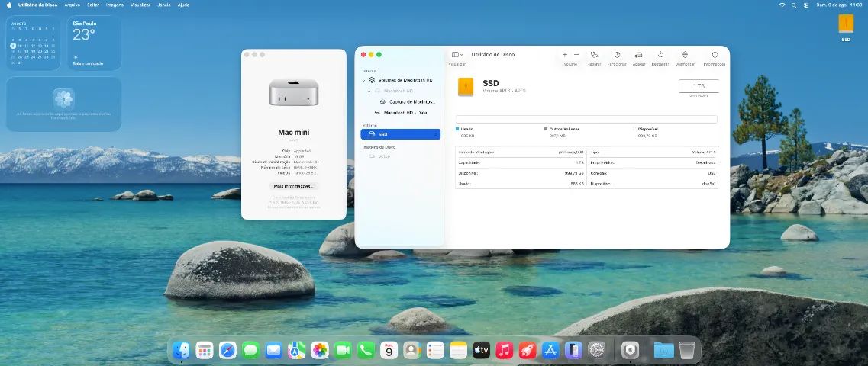Screen dimensions: 868x366
Task: Open Maps from the Dock
Action: 297,350
